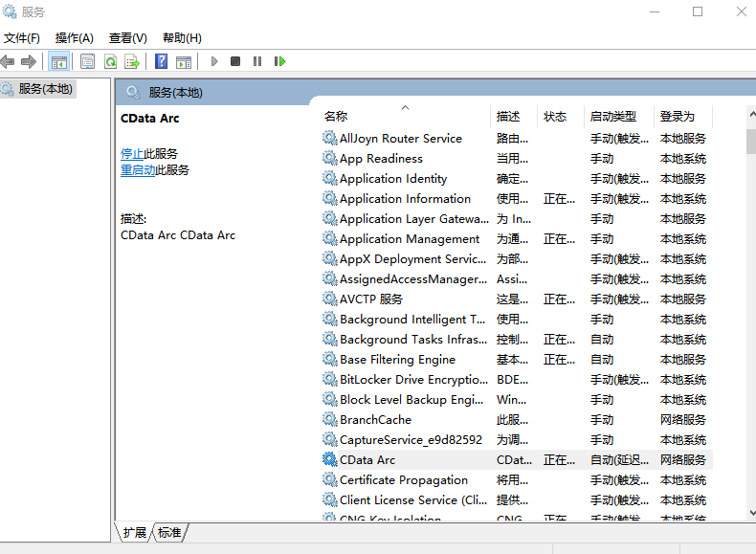Image resolution: width=756 pixels, height=554 pixels.
Task: Select the Application Management service
Action: [517, 238]
